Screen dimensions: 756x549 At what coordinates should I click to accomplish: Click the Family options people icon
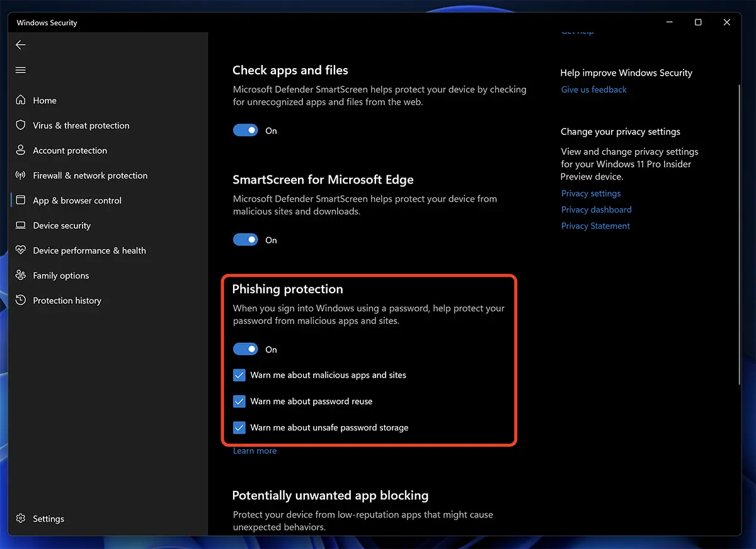click(x=21, y=275)
